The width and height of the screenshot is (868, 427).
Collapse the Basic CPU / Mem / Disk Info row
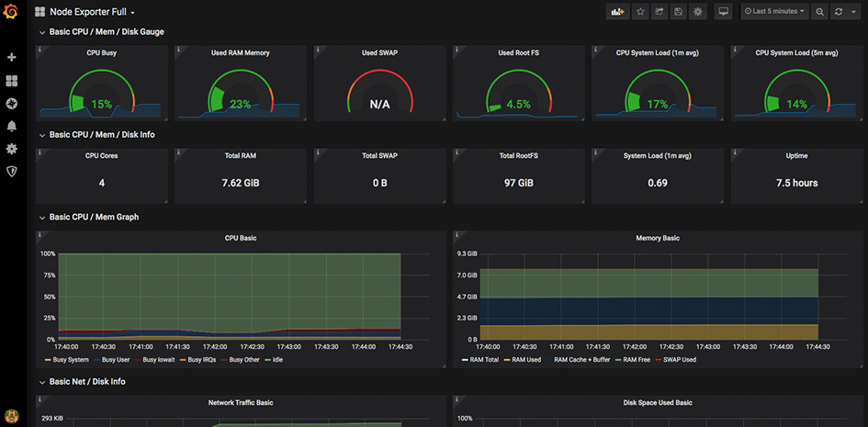(96, 134)
